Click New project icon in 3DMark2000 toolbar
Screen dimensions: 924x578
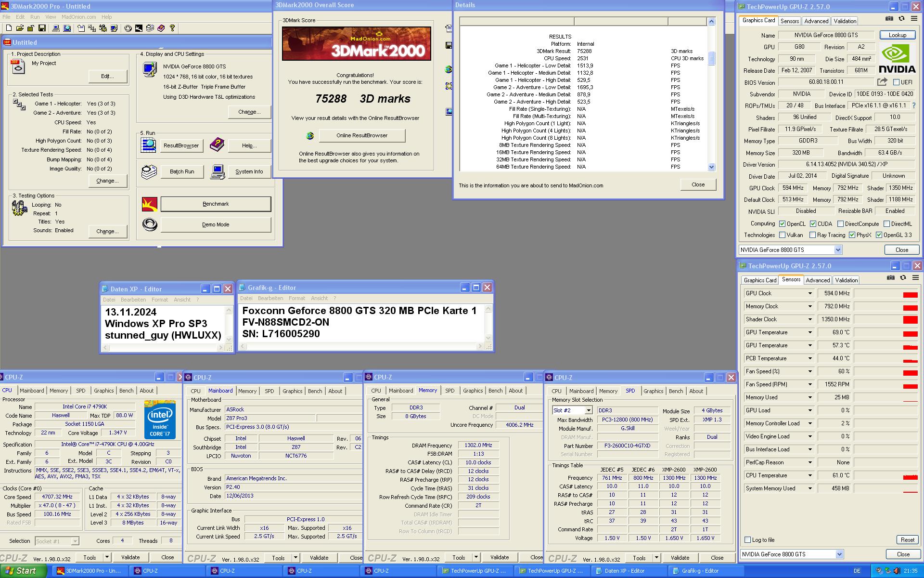[x=9, y=28]
